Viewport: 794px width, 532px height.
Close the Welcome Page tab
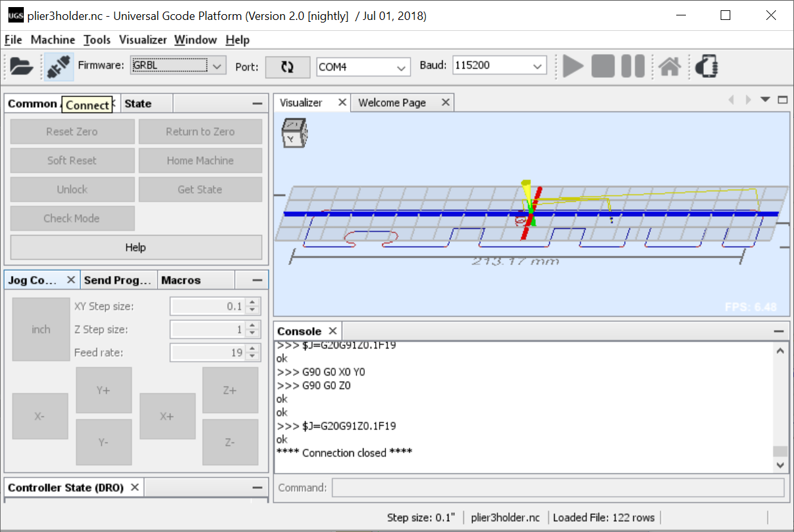point(445,102)
